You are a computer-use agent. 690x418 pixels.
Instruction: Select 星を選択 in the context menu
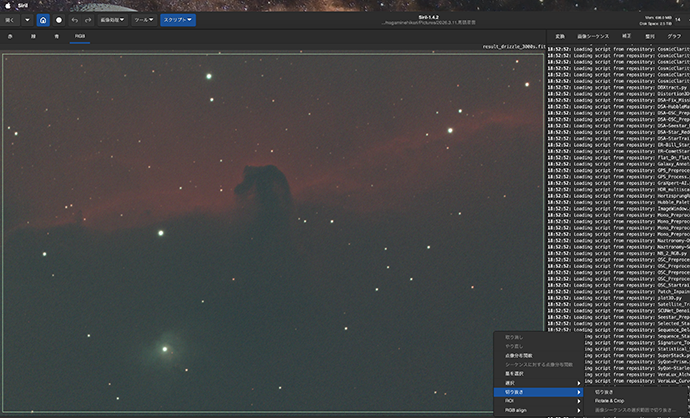pos(512,374)
